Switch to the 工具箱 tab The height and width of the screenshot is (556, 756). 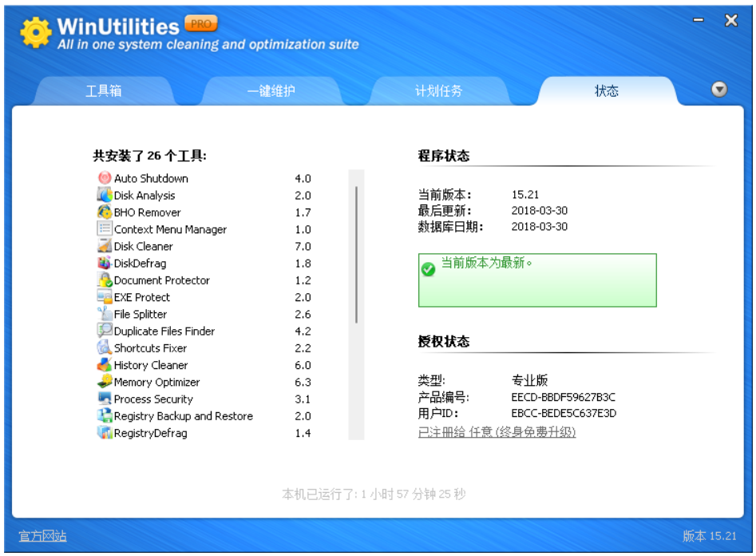pos(103,91)
